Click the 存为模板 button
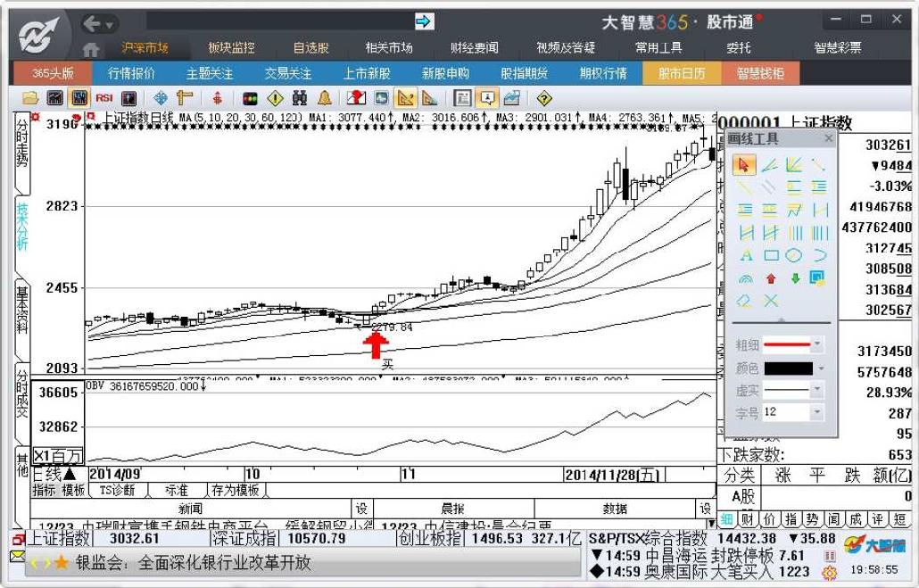 235,490
